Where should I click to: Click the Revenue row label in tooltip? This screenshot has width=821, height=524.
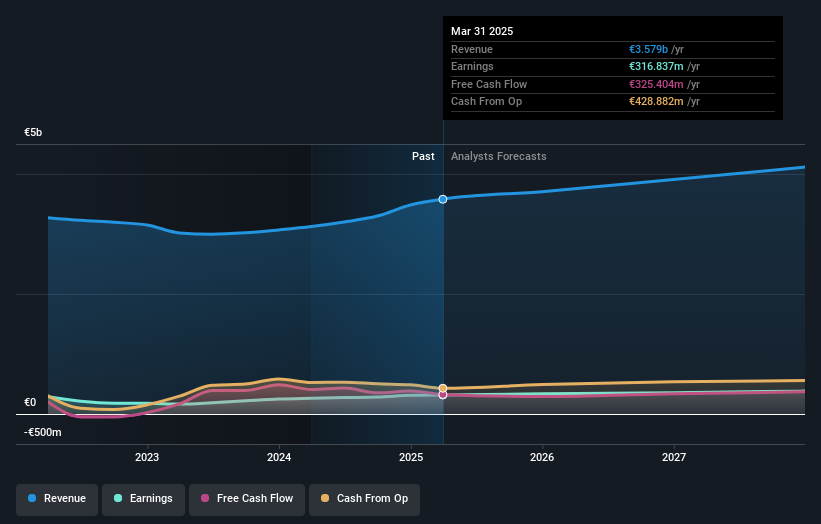(472, 49)
